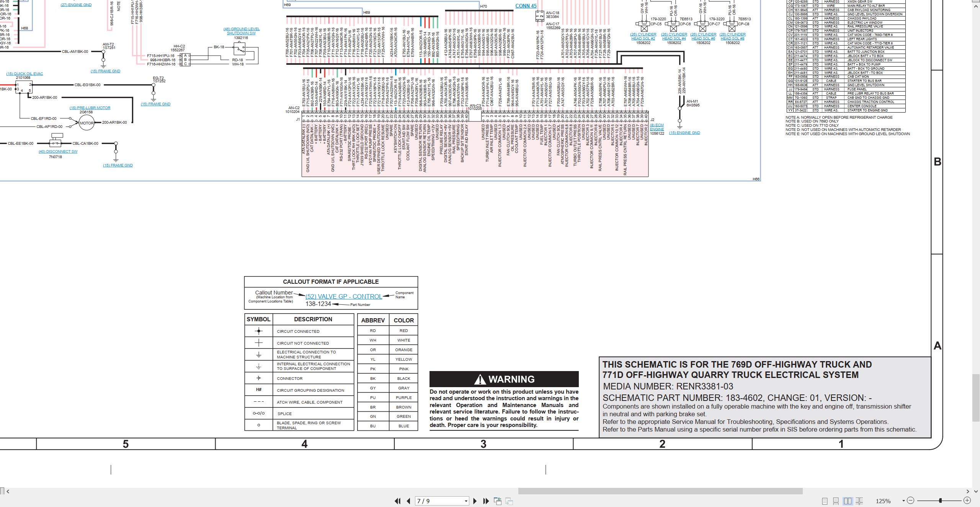Screen dimensions: 980x507
Task: Open the (15) Pre-Lubr Motor link
Action: pyautogui.click(x=90, y=108)
